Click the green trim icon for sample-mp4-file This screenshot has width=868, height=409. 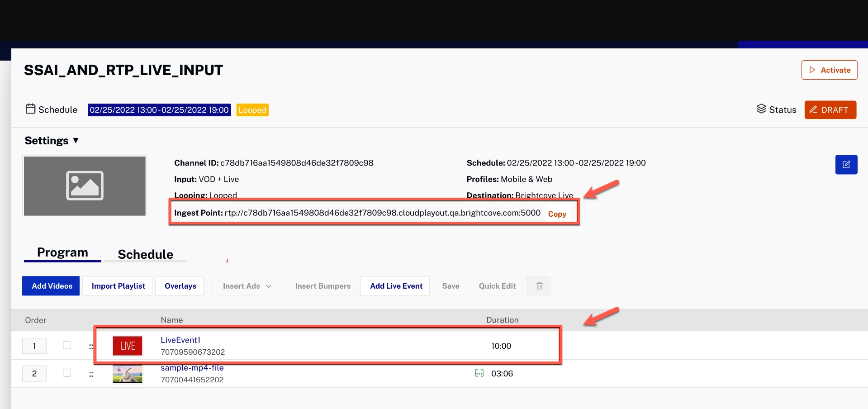[x=479, y=373]
